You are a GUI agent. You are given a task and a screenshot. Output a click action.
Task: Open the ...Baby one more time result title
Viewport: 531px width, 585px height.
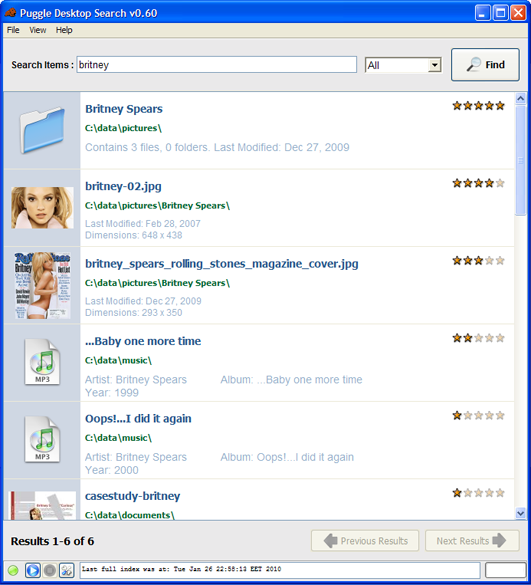[143, 341]
